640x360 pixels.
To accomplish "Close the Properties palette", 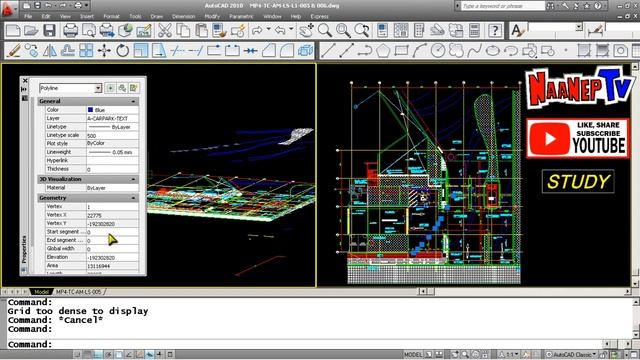I will 25,81.
